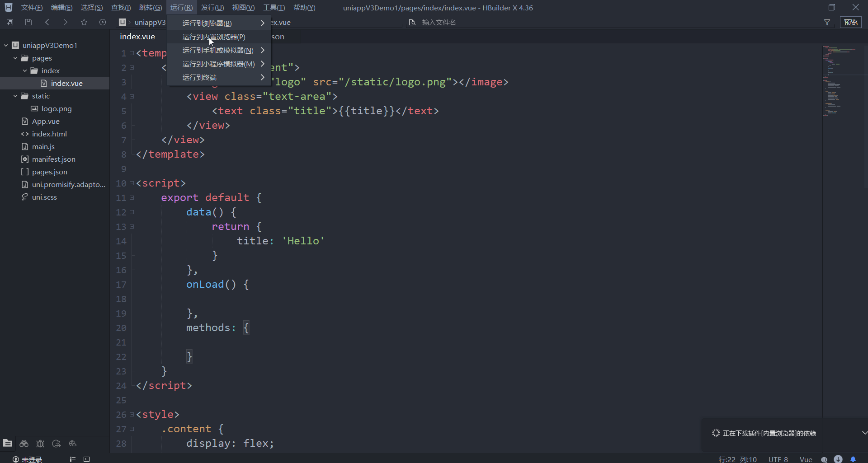Open the 文件(F) menu
The width and height of the screenshot is (868, 463).
pos(32,8)
